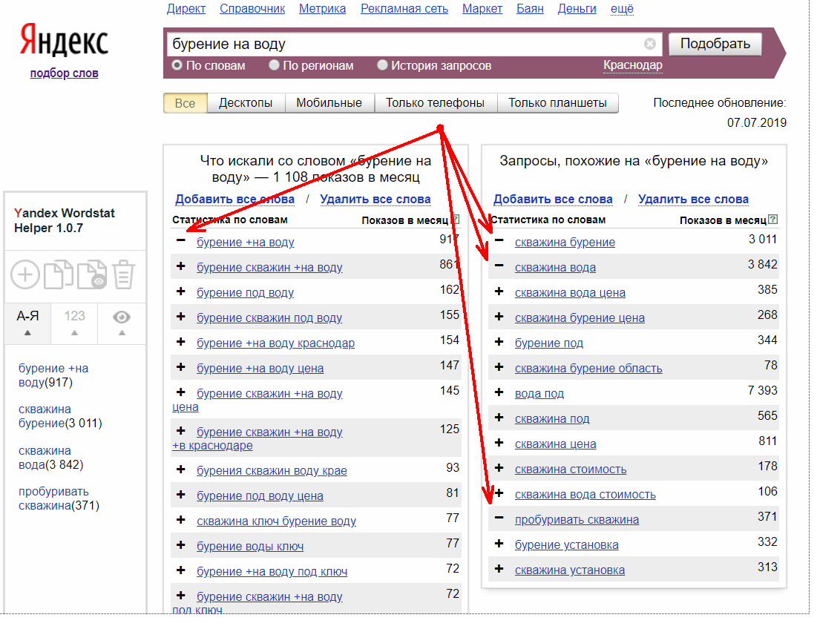Click the trash bin icon to clear list
Screen dimensions: 840x629
(x=124, y=274)
